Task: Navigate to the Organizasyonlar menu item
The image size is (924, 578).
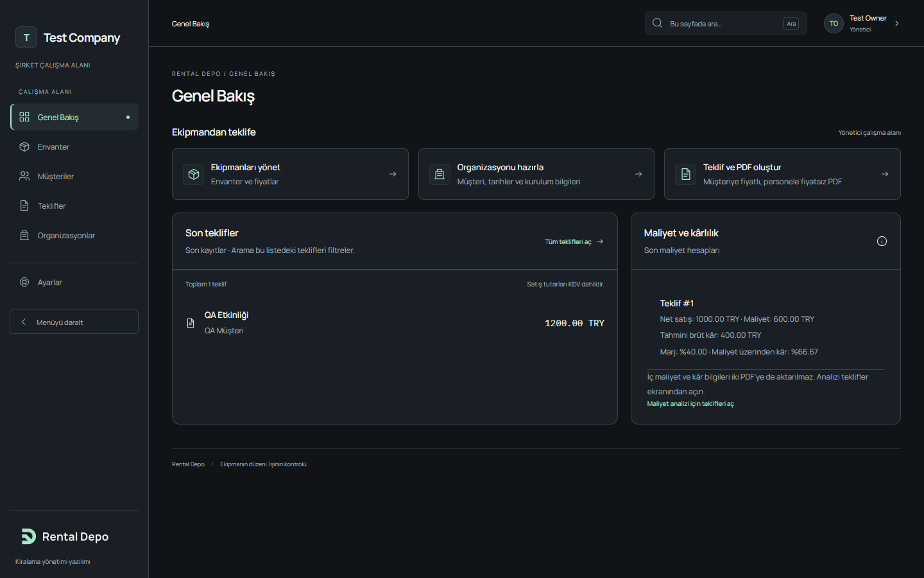Action: pos(74,235)
